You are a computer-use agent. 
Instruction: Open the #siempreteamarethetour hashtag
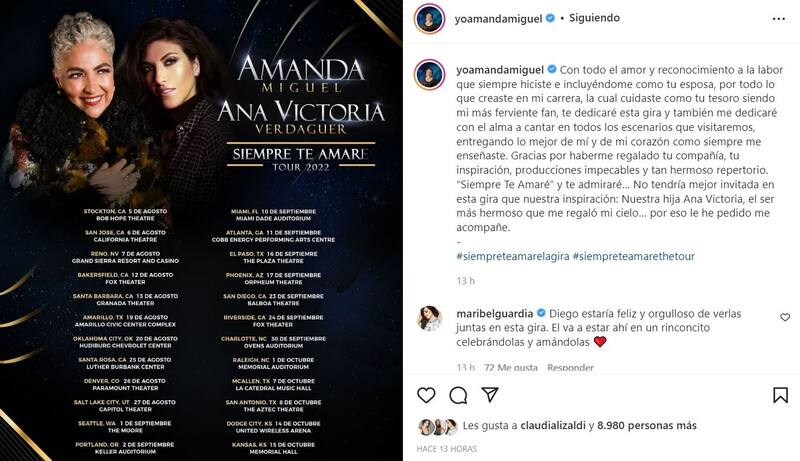pos(634,257)
